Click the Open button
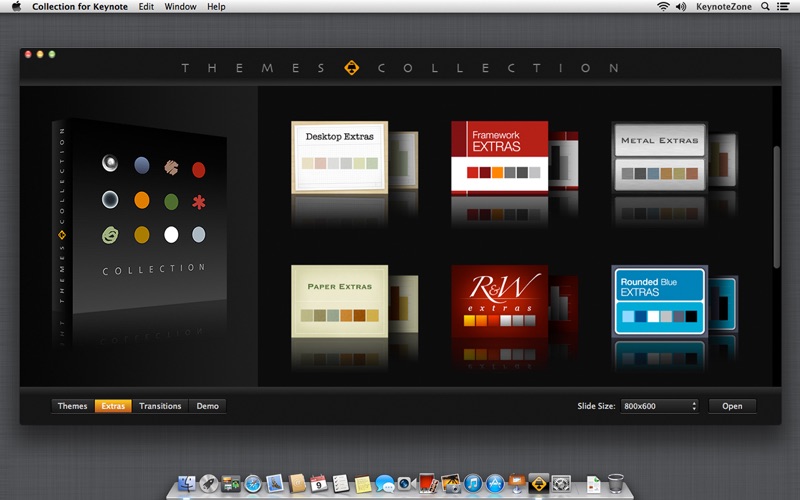 pos(732,406)
